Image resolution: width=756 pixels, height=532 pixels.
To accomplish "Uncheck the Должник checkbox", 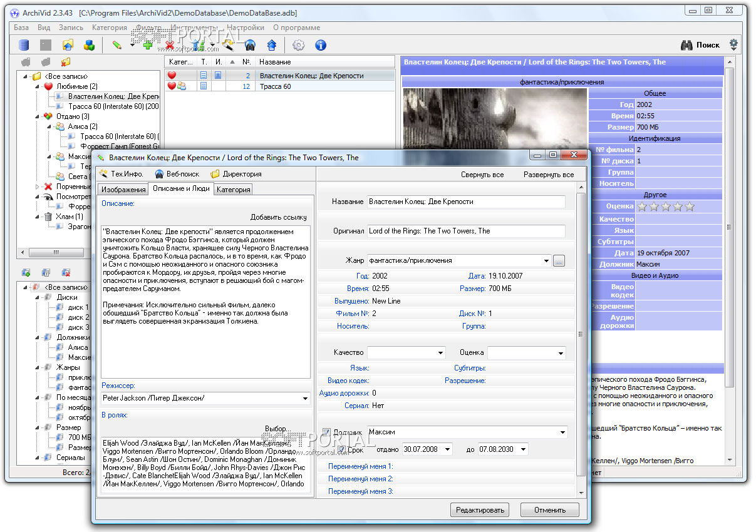I will [x=326, y=432].
